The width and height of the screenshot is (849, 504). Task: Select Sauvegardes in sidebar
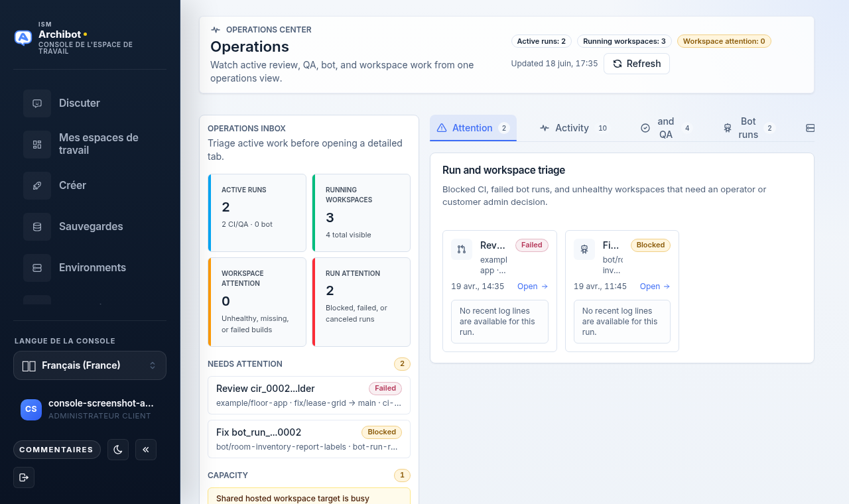(91, 227)
